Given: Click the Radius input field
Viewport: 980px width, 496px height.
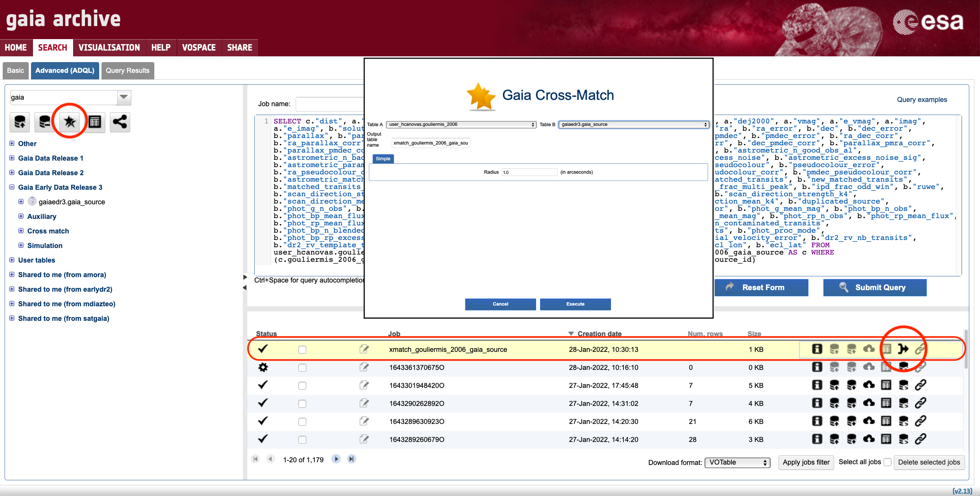Looking at the screenshot, I should 529,172.
